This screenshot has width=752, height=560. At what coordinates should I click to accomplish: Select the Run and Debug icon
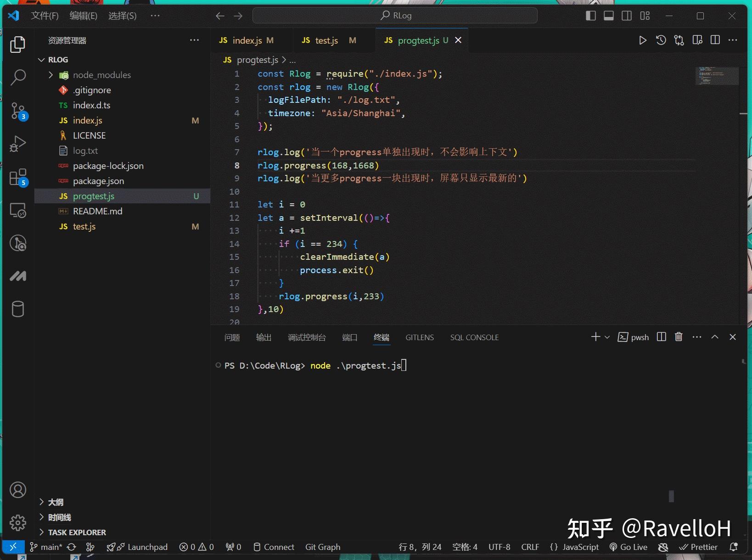[x=18, y=144]
